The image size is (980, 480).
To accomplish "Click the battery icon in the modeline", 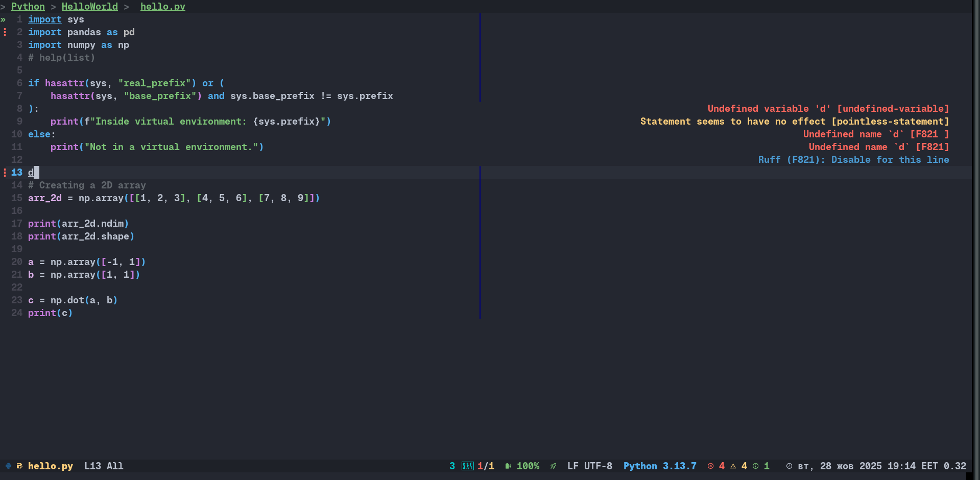I will point(508,466).
